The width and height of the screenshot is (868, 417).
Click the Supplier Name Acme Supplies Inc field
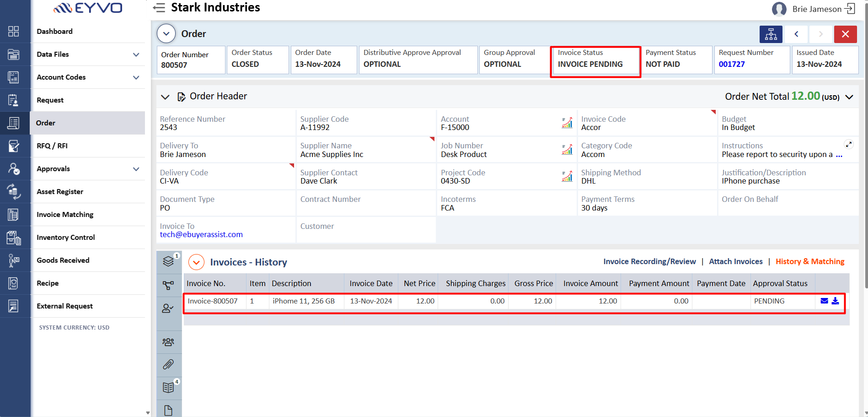click(x=365, y=150)
